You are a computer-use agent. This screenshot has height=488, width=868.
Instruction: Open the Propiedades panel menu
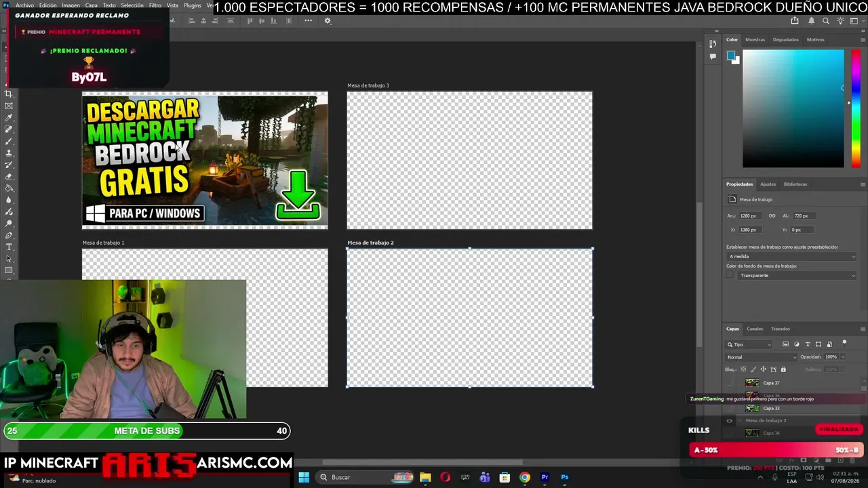pos(863,184)
